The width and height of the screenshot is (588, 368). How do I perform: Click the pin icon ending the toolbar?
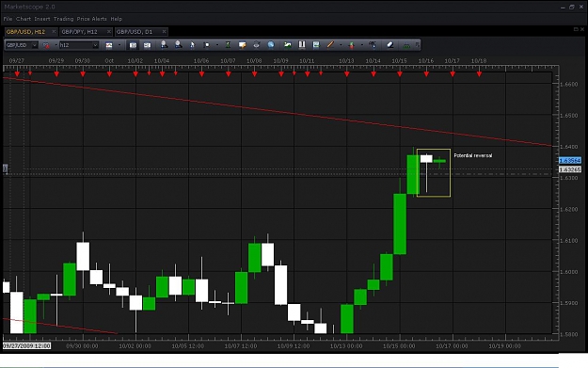click(417, 45)
